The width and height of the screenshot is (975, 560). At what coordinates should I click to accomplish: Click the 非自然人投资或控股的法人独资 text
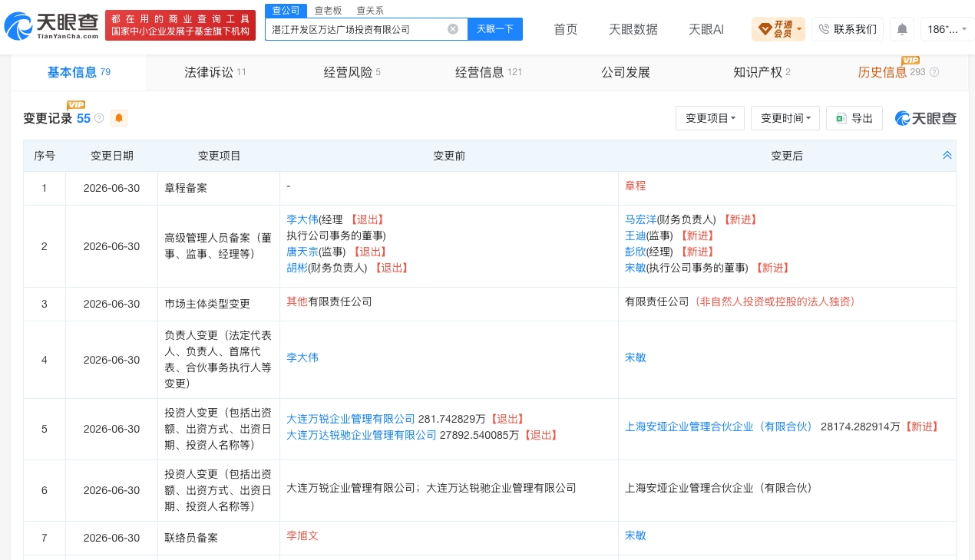coord(775,301)
